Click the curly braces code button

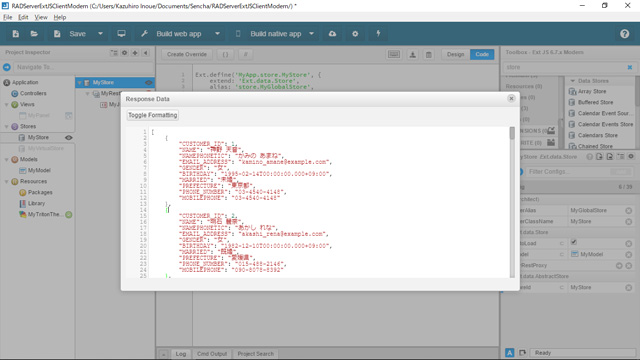tap(225, 54)
